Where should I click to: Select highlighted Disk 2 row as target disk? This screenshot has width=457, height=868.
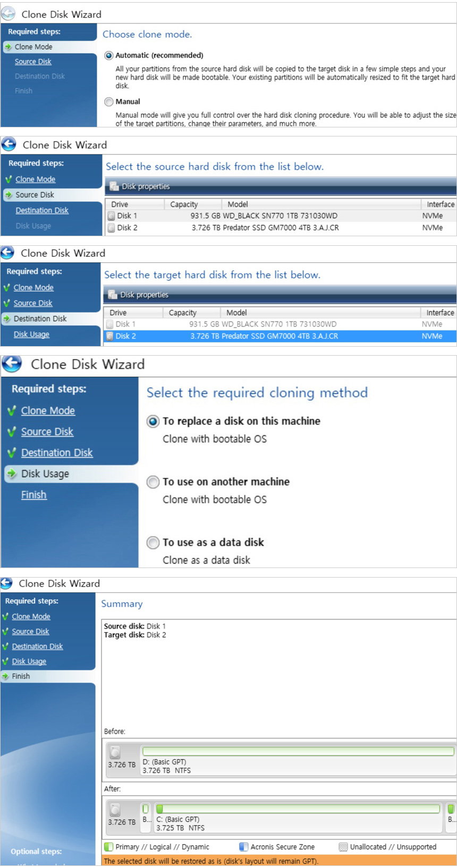280,336
